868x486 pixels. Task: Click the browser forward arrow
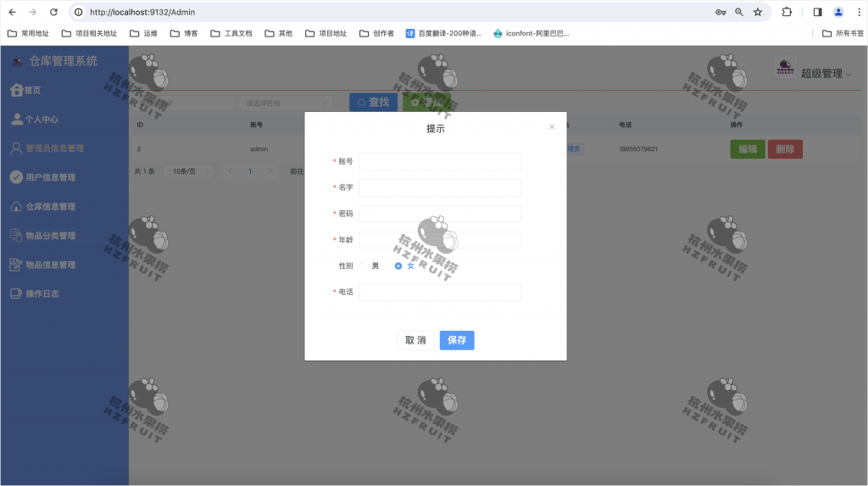[33, 12]
